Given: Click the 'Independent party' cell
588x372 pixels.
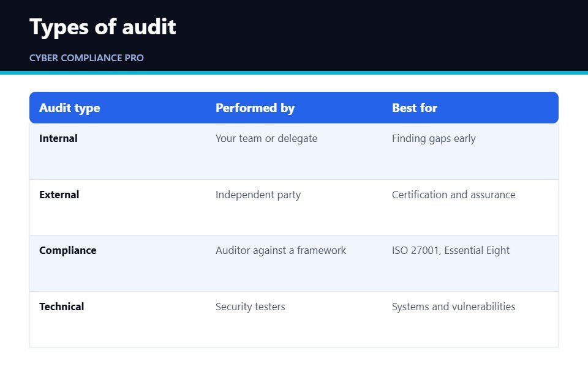Looking at the screenshot, I should pos(258,195).
